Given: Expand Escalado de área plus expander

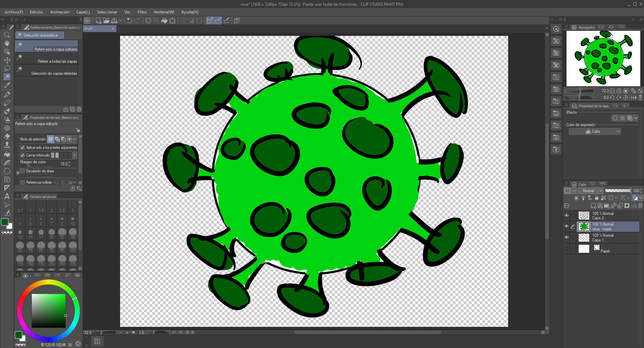Looking at the screenshot, I should point(18,173).
